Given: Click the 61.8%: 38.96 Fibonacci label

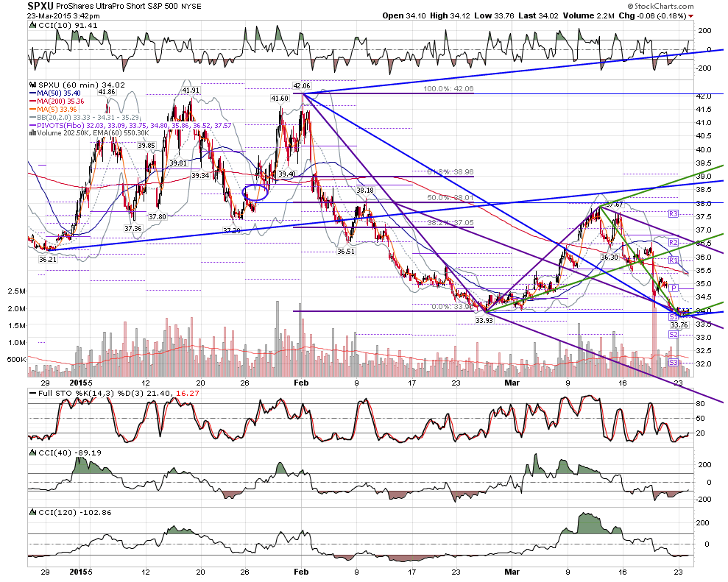Looking at the screenshot, I should coord(450,171).
